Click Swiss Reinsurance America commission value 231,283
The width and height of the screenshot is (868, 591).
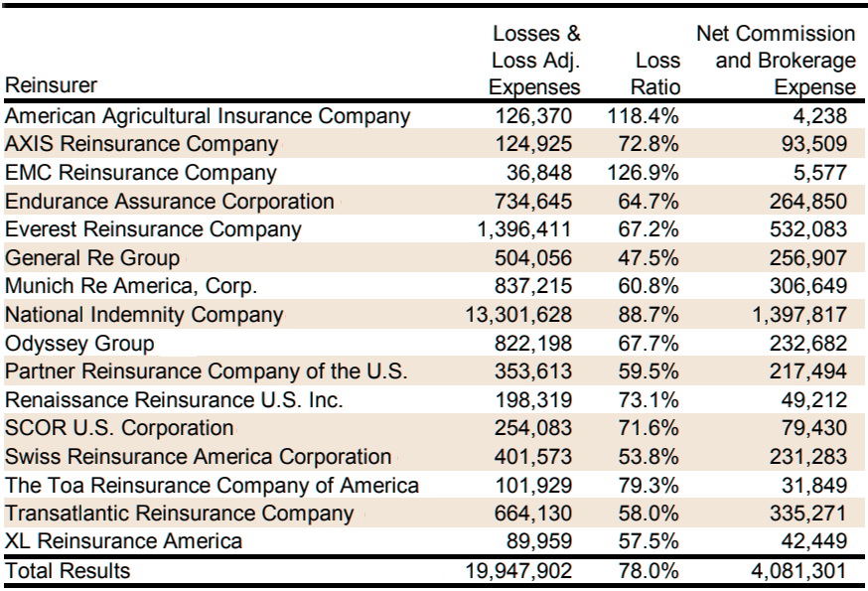tap(808, 456)
